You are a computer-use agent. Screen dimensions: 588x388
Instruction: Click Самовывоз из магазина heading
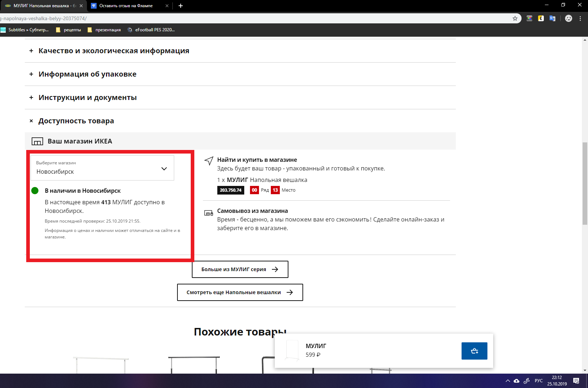253,211
